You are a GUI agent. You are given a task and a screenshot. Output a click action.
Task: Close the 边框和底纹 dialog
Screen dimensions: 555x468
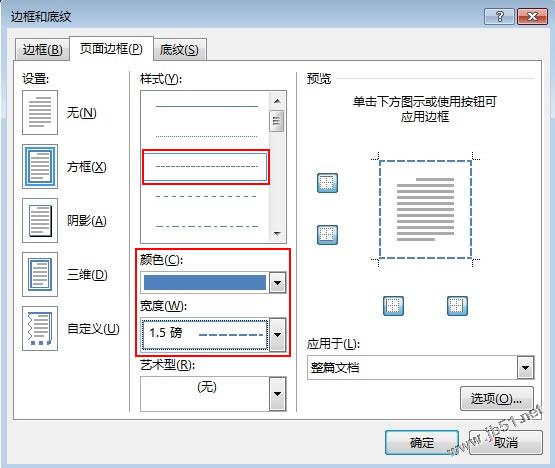(x=532, y=17)
